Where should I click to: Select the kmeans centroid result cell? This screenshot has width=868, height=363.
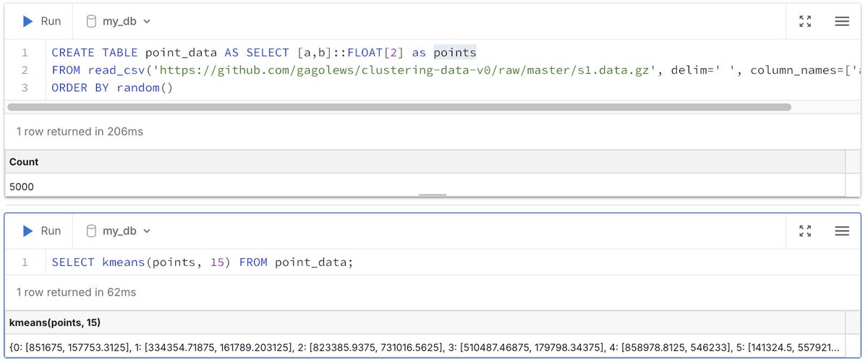[x=425, y=346]
